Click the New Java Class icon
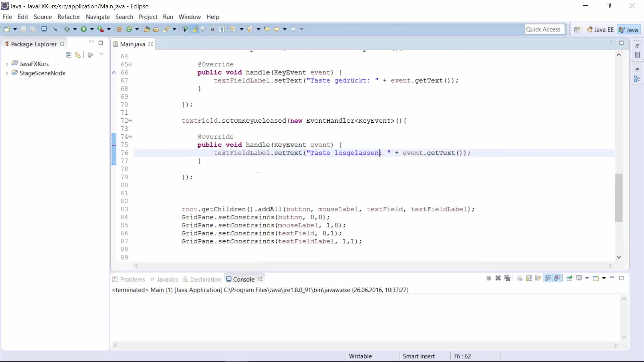Viewport: 644px width, 362px height. tap(129, 29)
